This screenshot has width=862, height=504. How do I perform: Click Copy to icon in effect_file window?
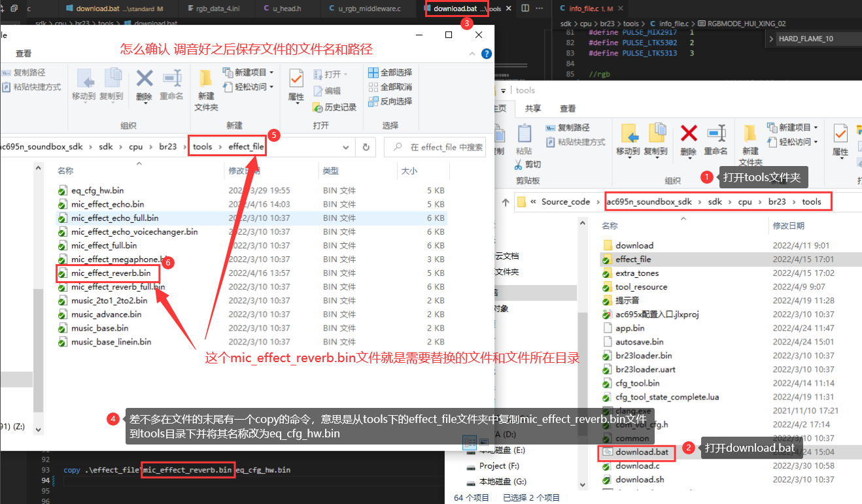point(111,85)
